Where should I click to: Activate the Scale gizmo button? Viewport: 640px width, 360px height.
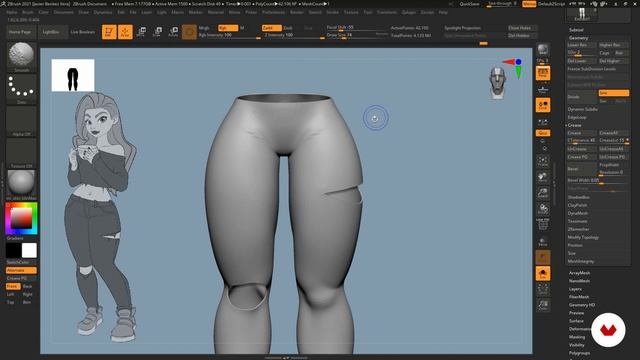[157, 32]
